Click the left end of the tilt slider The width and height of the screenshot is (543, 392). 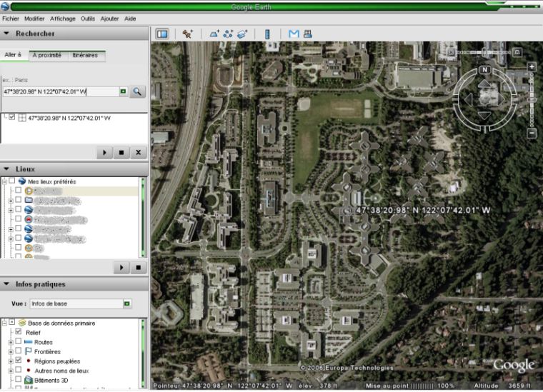click(x=451, y=52)
